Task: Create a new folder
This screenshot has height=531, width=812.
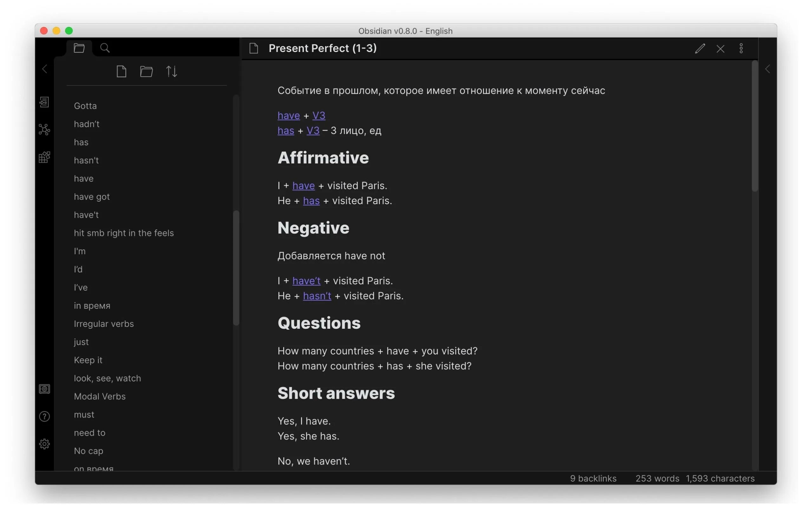Action: tap(146, 72)
